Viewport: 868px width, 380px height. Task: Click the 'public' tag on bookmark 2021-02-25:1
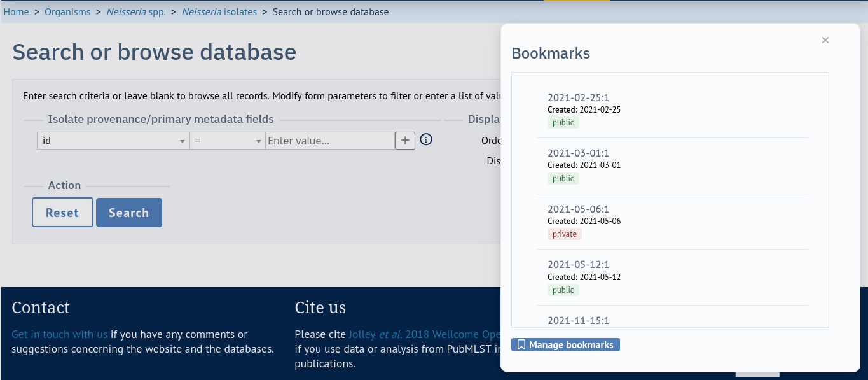coord(563,122)
